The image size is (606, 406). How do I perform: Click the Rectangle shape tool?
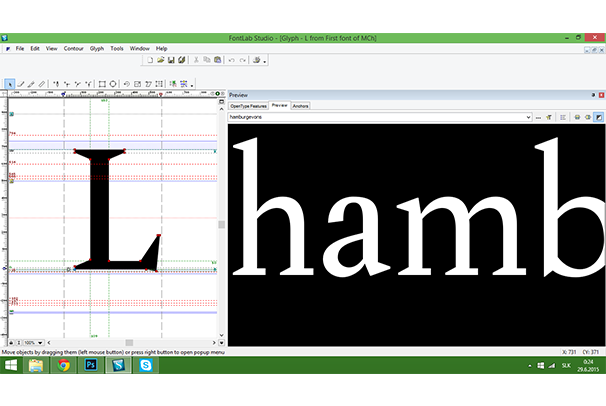pyautogui.click(x=101, y=84)
